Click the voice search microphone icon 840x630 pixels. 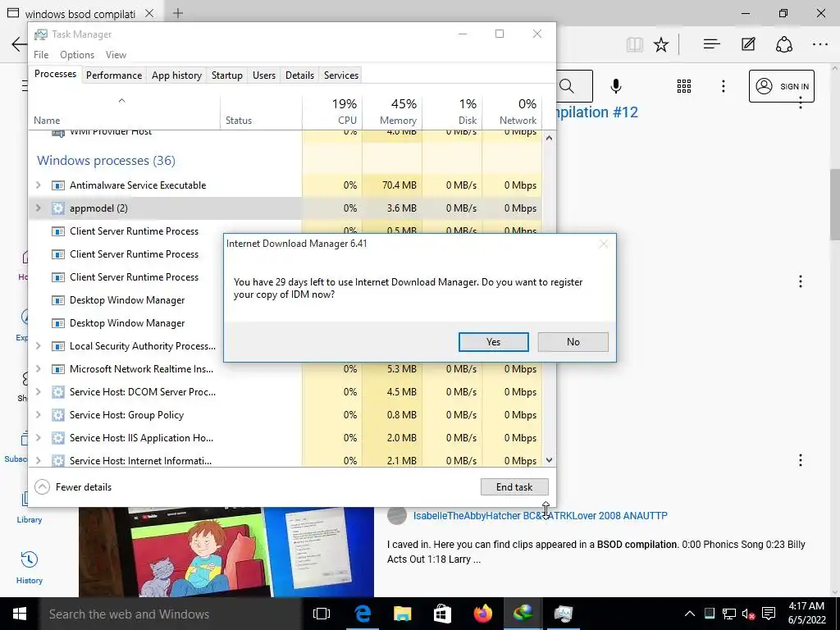[616, 86]
